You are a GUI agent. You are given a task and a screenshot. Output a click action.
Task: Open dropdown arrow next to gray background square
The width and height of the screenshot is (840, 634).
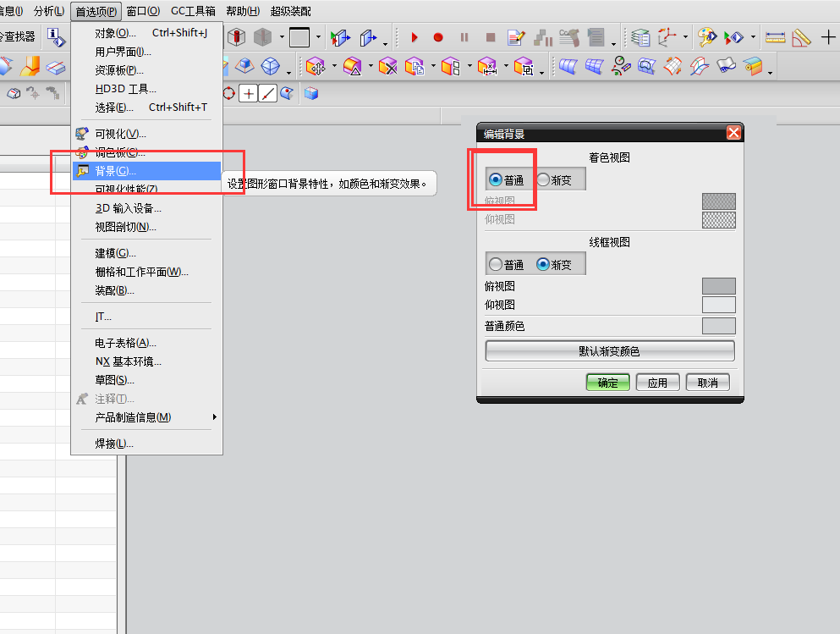pyautogui.click(x=318, y=37)
